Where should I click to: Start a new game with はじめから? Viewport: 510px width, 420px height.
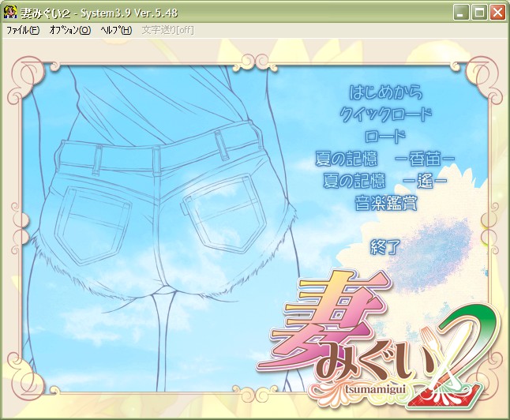[386, 92]
